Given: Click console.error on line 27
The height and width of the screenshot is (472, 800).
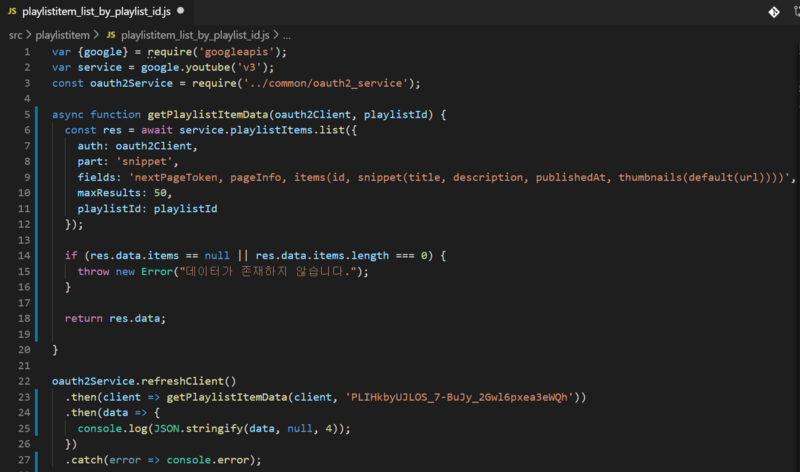Looking at the screenshot, I should [x=208, y=460].
